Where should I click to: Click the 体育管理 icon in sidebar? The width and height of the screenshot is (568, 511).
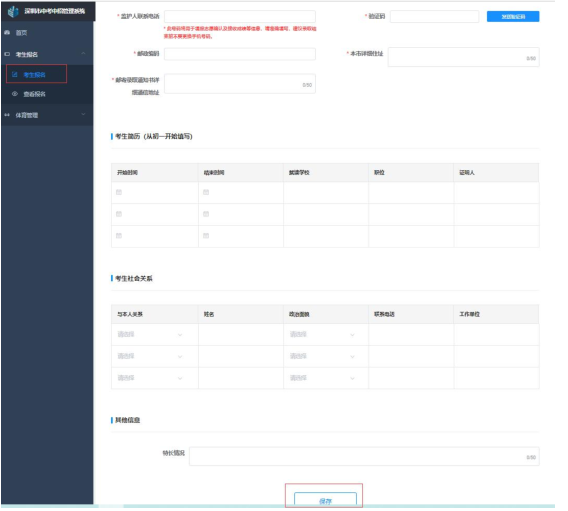pyautogui.click(x=7, y=115)
